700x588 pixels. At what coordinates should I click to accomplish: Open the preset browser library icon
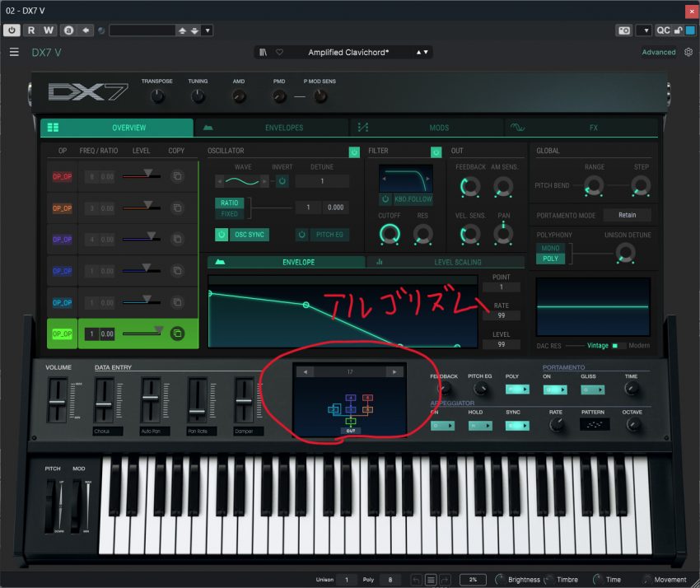264,52
